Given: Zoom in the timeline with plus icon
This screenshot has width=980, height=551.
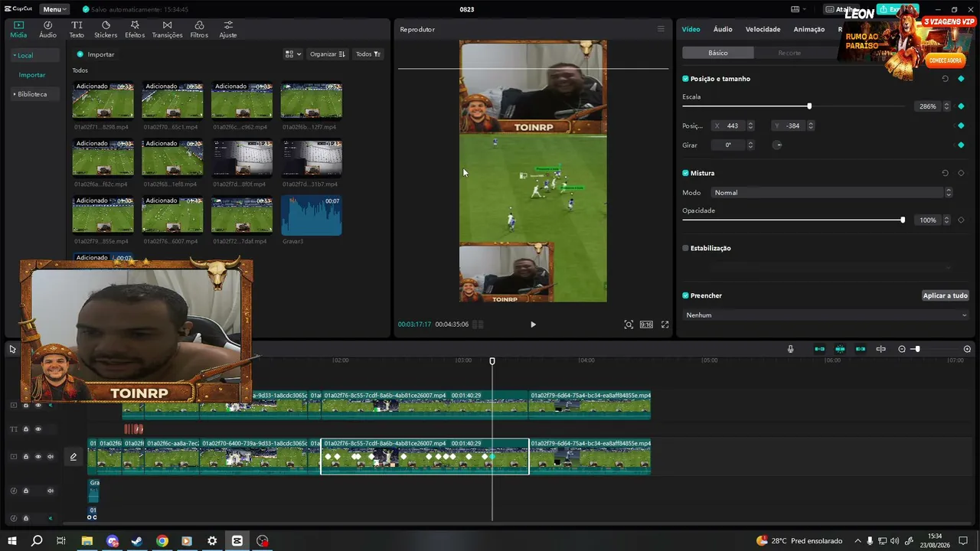Looking at the screenshot, I should coord(967,349).
